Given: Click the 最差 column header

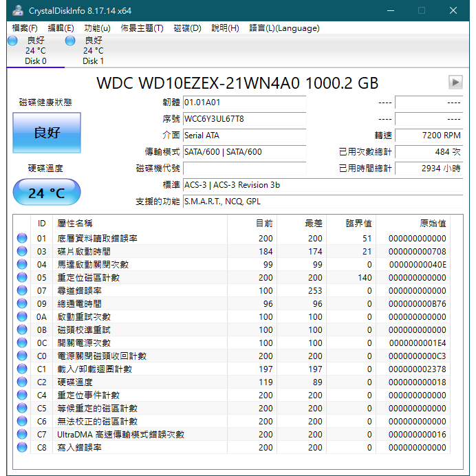Looking at the screenshot, I should coord(302,224).
